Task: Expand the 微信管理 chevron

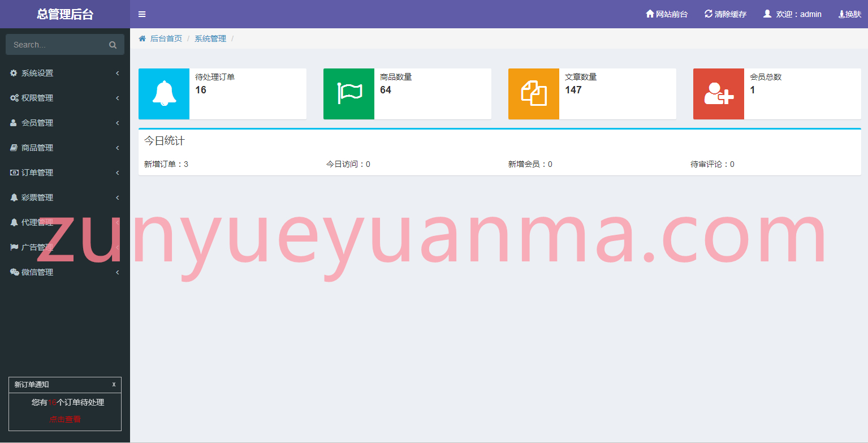Action: 117,272
